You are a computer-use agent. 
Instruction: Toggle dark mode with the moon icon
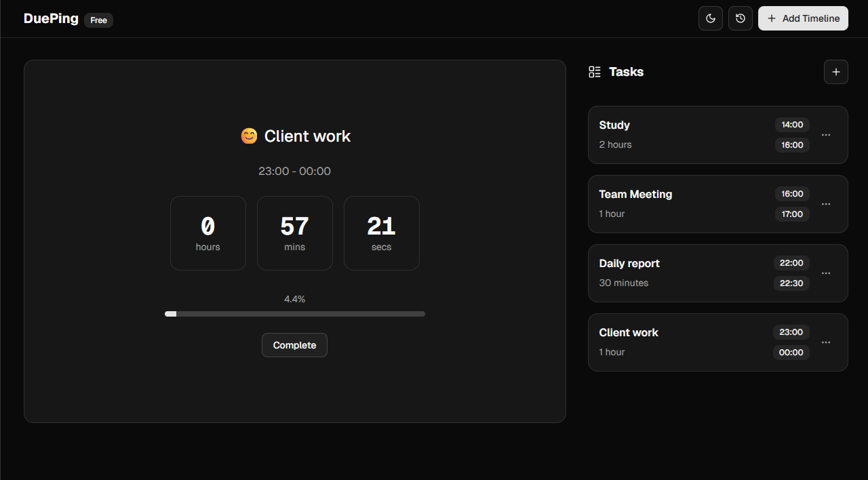(711, 18)
